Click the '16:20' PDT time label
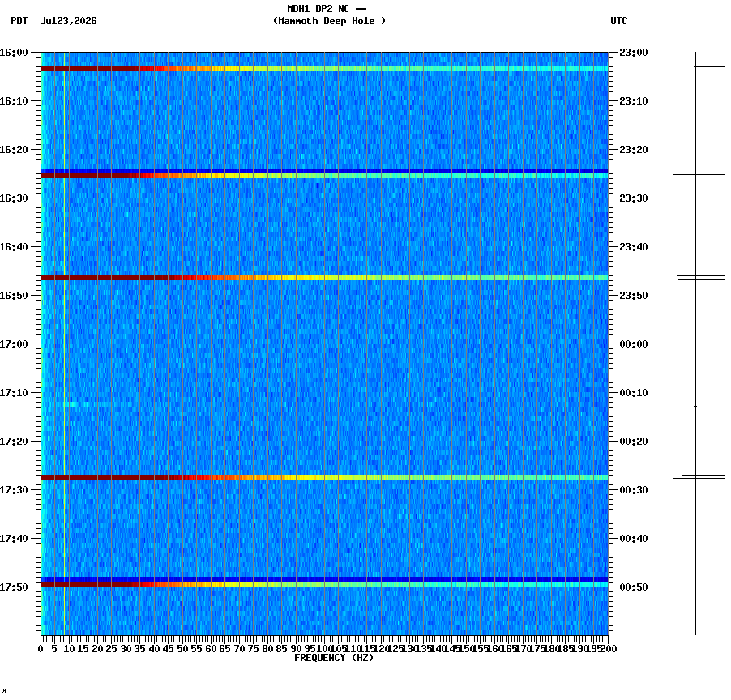Image resolution: width=731 pixels, height=700 pixels. [14, 150]
